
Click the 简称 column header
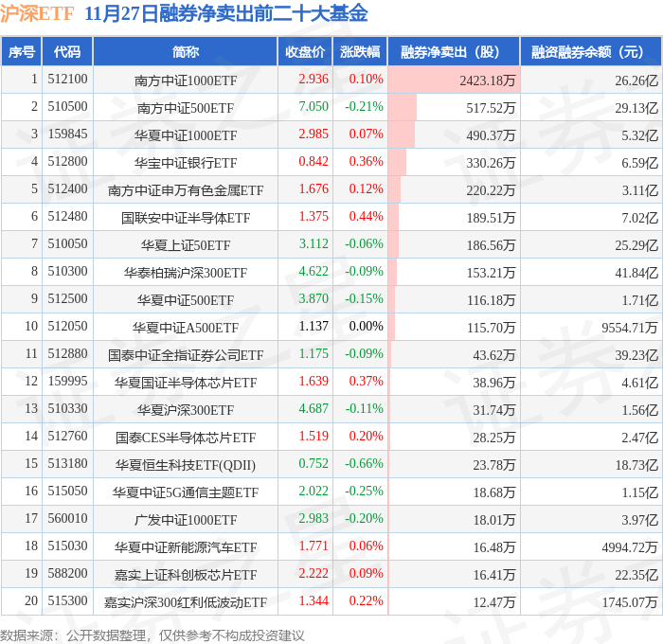[186, 51]
